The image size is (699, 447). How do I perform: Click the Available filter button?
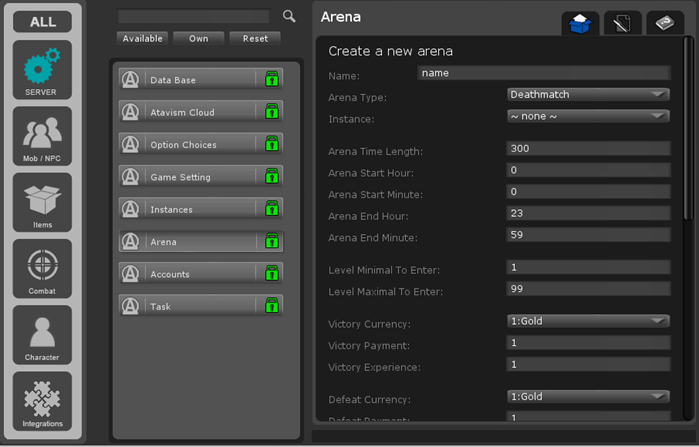[x=142, y=38]
